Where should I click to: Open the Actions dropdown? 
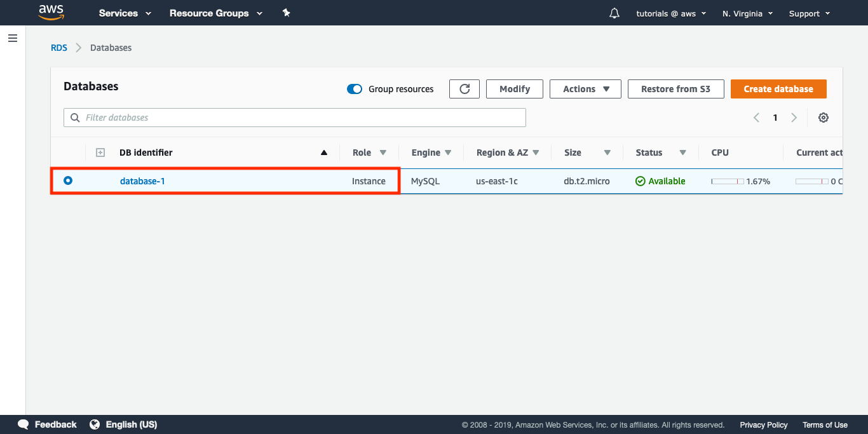click(x=585, y=89)
